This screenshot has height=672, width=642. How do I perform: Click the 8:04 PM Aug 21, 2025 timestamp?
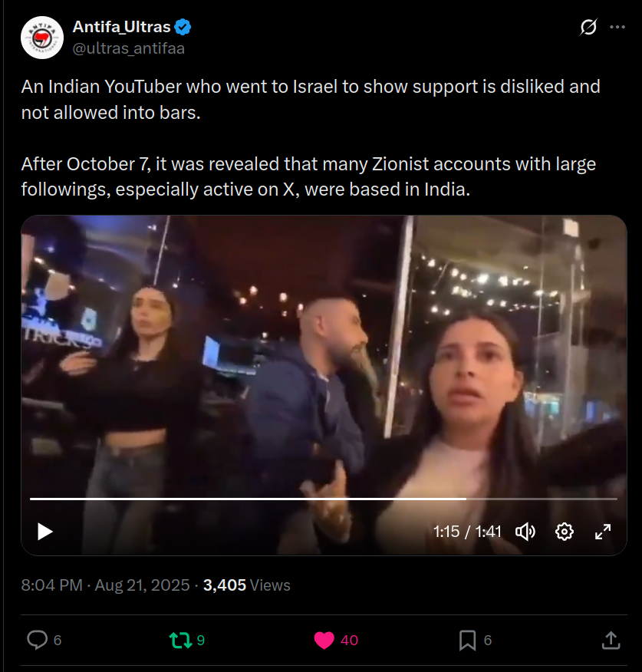point(105,585)
